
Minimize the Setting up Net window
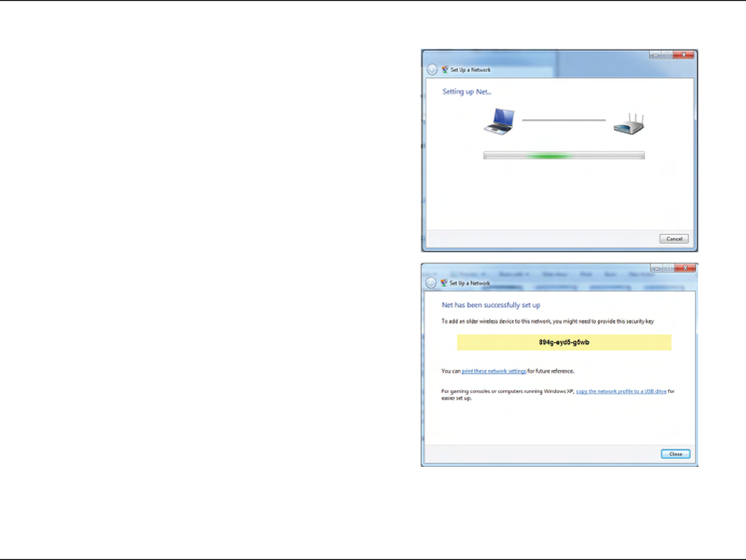[x=656, y=55]
